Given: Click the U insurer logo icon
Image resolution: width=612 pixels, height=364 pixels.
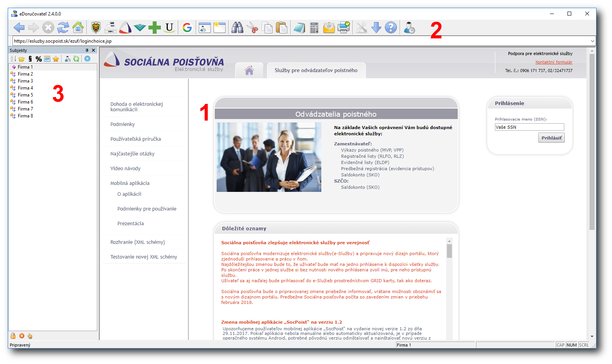Looking at the screenshot, I should coord(169,28).
